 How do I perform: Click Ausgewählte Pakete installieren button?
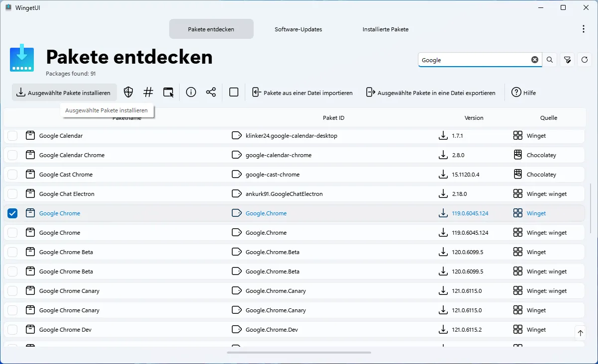(x=64, y=92)
